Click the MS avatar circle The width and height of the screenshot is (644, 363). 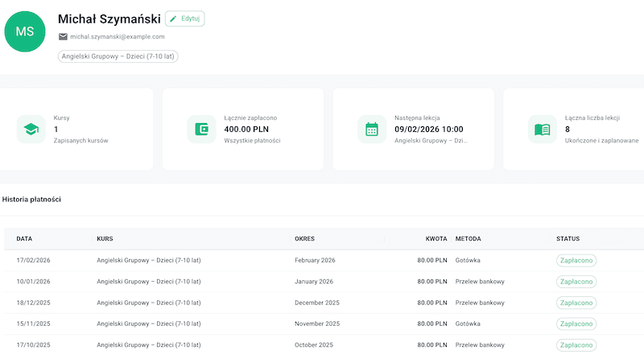(x=25, y=31)
